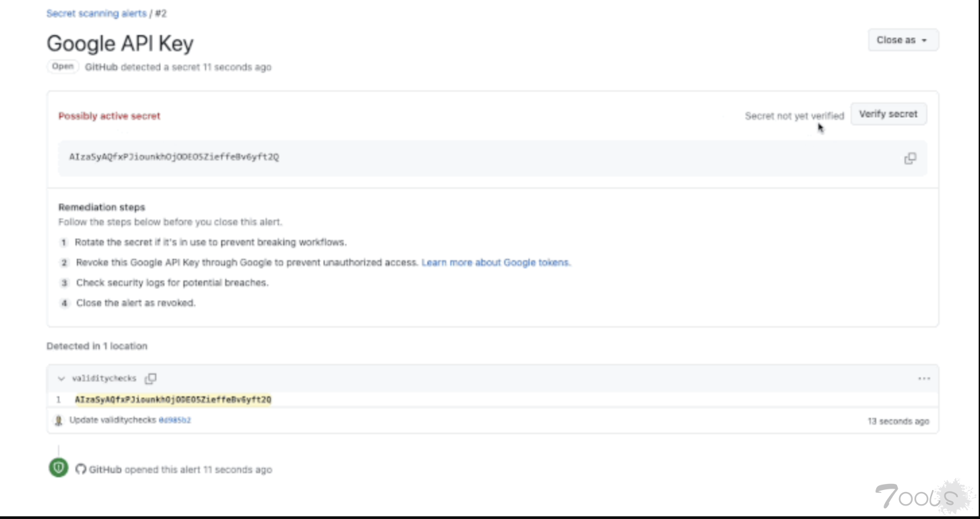This screenshot has height=519, width=980.
Task: Click GitHub opened this alert timeline text
Action: coord(181,470)
